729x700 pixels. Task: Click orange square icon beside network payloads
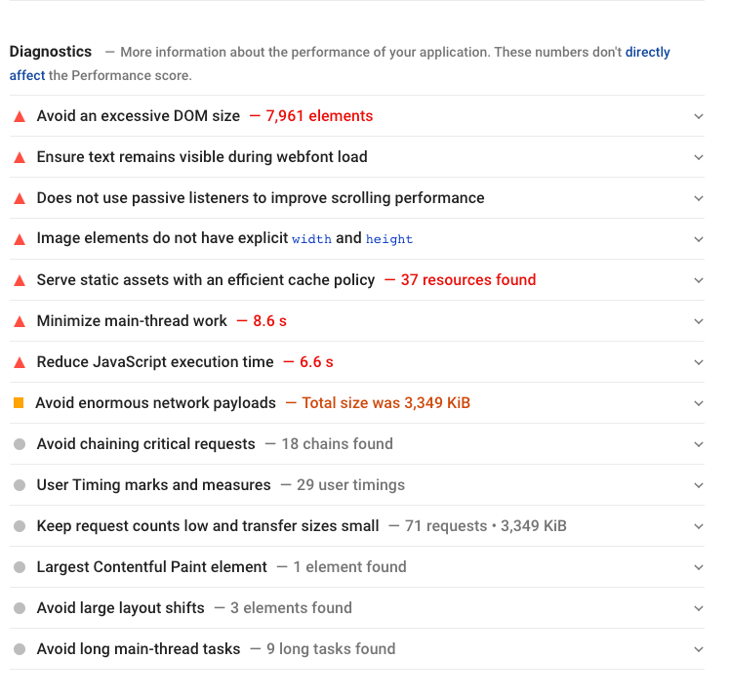click(19, 403)
